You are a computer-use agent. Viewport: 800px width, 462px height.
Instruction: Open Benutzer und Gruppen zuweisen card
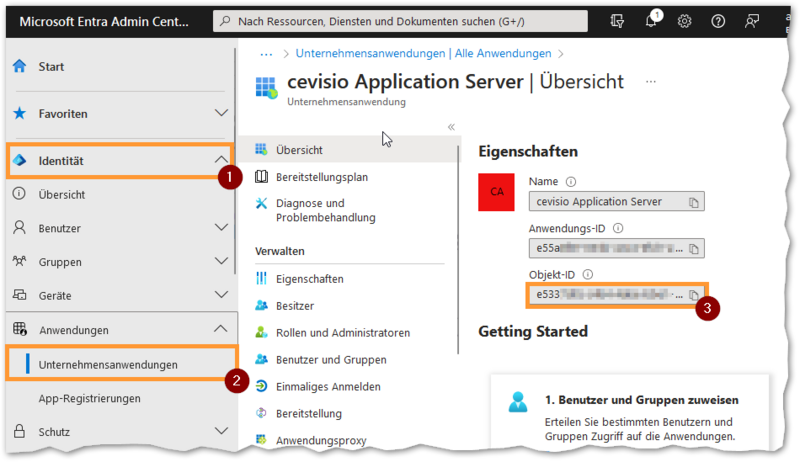click(630, 414)
